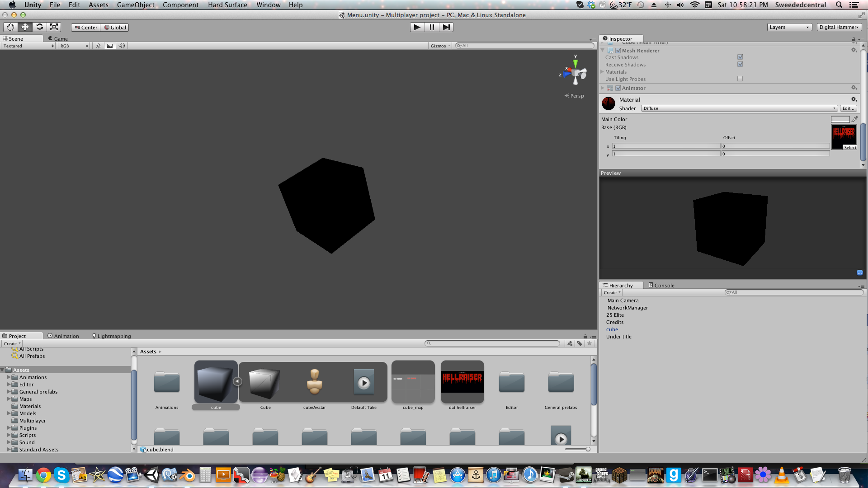Select the Scale transform tool
Viewport: 868px width, 488px height.
pos(54,27)
